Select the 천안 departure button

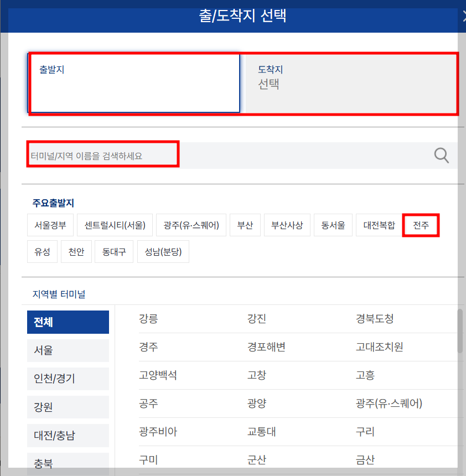(76, 252)
